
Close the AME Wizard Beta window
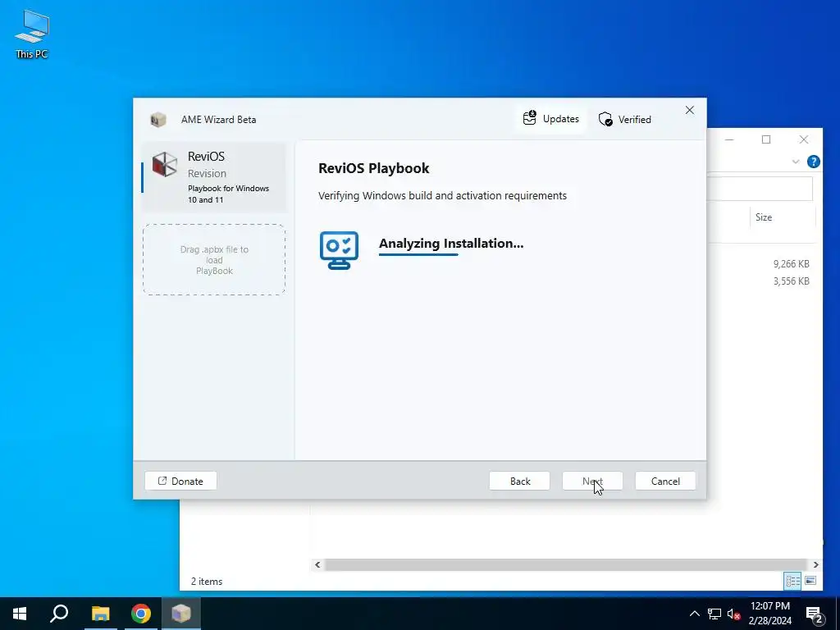click(x=689, y=111)
